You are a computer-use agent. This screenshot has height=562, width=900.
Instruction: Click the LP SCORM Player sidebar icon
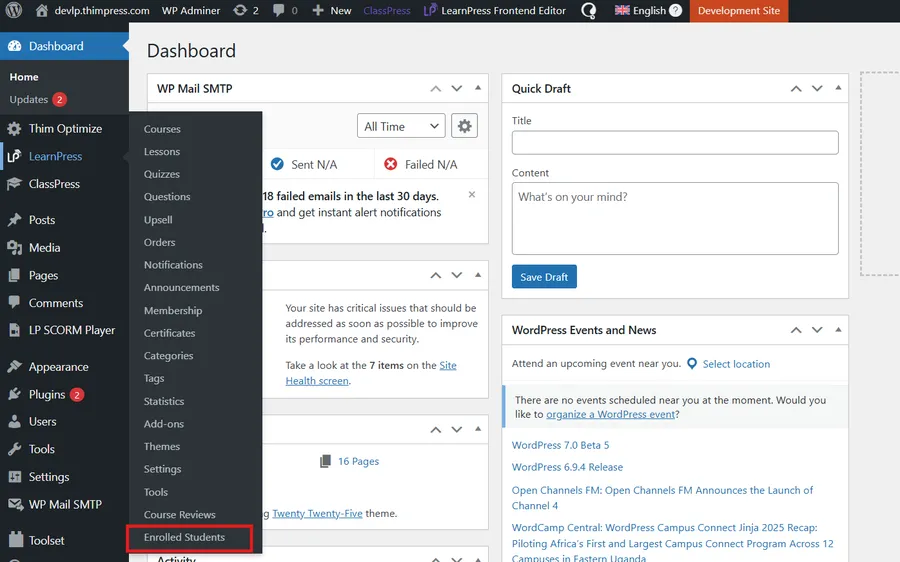(14, 330)
